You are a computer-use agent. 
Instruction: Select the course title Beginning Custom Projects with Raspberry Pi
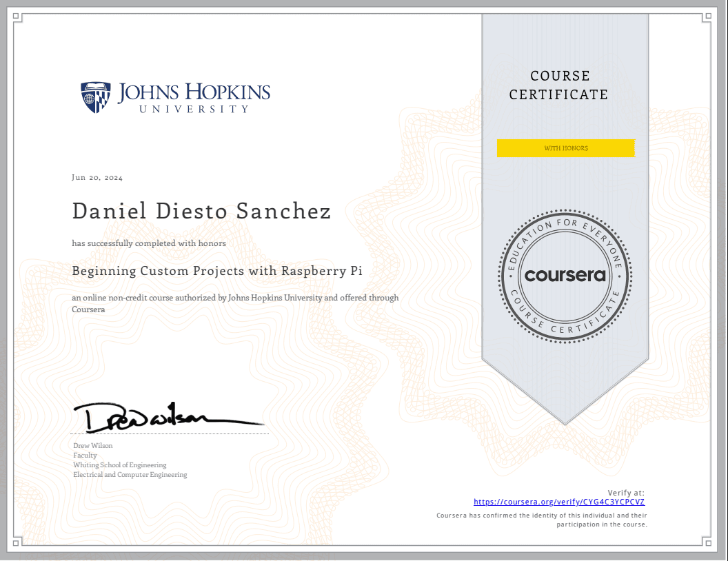[x=217, y=271]
